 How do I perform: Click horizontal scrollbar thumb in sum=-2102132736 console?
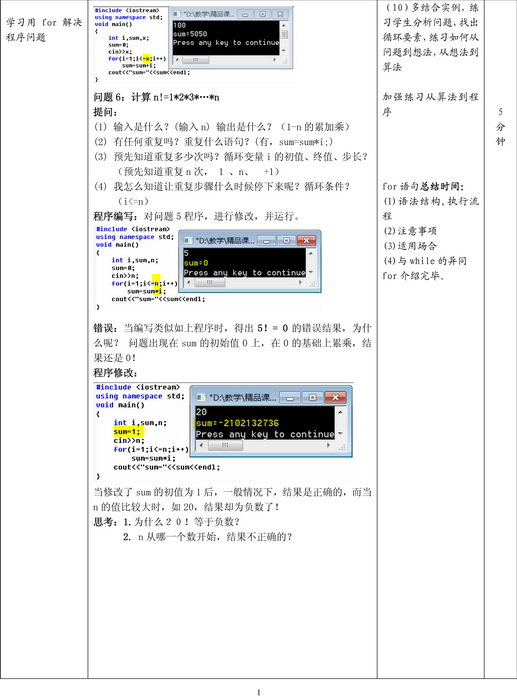[x=225, y=445]
